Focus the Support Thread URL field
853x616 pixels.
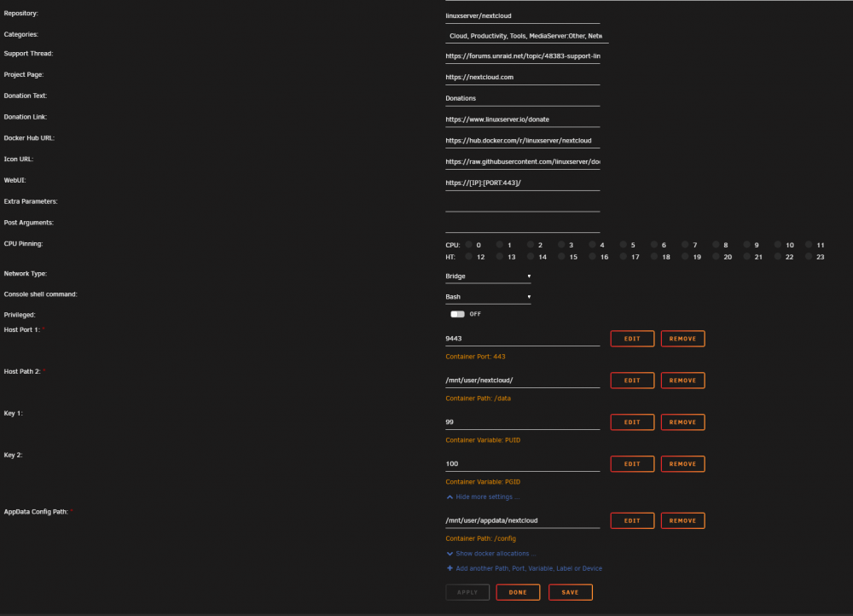(522, 56)
